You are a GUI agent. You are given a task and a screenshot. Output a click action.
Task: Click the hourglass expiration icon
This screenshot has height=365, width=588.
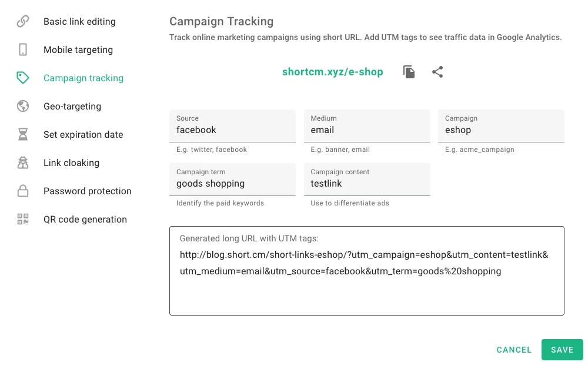(23, 135)
